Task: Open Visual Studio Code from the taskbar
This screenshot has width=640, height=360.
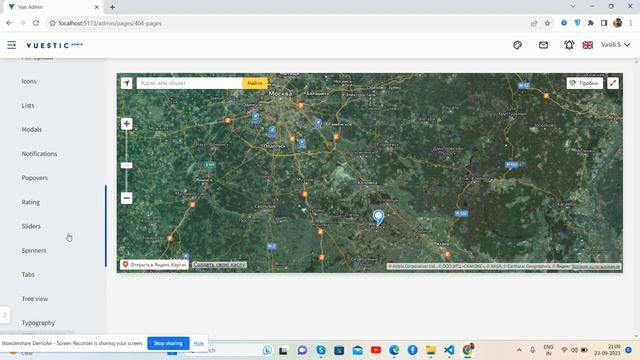Action: (x=449, y=350)
